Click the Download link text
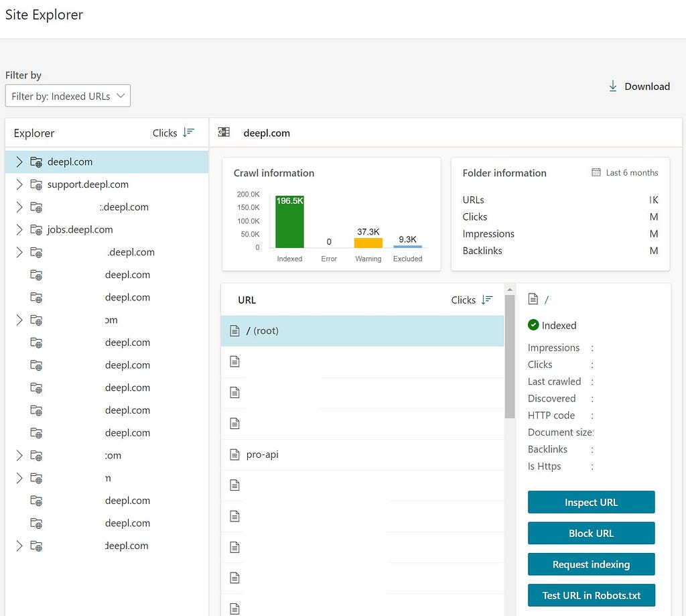 coord(647,86)
